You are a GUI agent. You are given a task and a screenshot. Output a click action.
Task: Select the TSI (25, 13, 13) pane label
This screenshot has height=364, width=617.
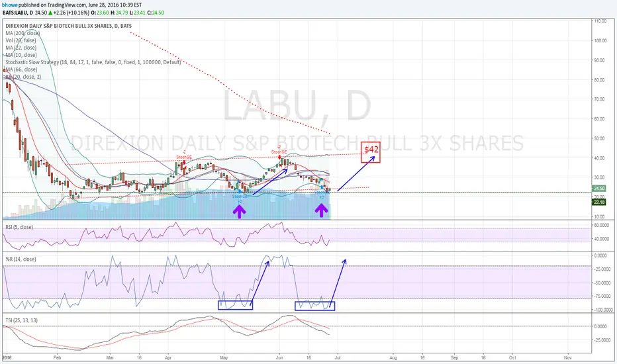point(22,320)
